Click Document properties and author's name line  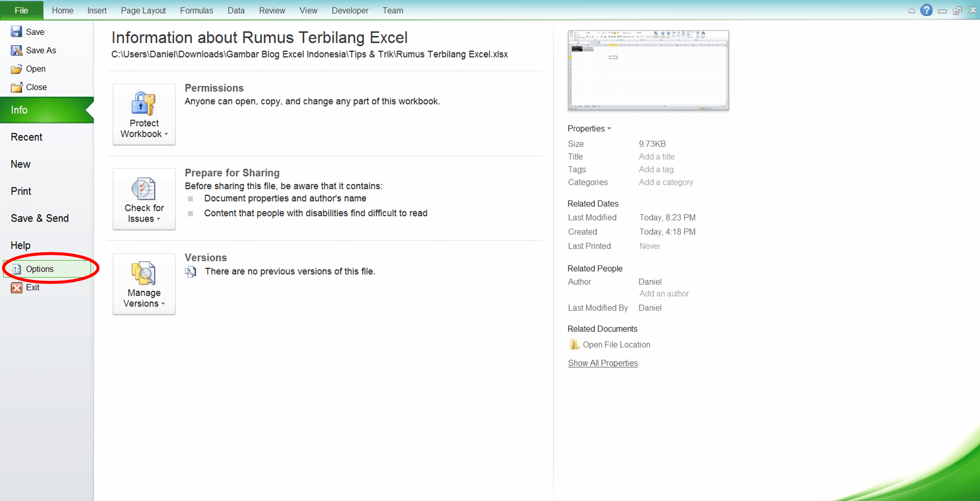tap(285, 199)
